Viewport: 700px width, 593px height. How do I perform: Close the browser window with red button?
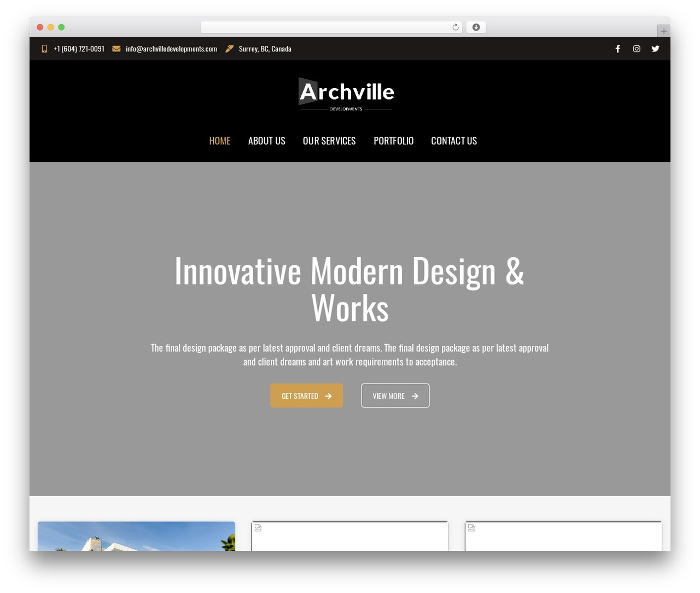click(40, 27)
